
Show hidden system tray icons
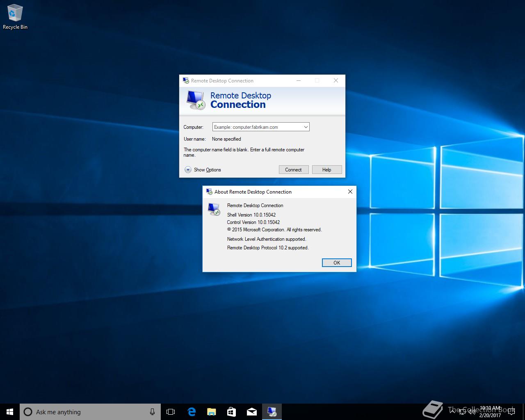click(x=452, y=411)
